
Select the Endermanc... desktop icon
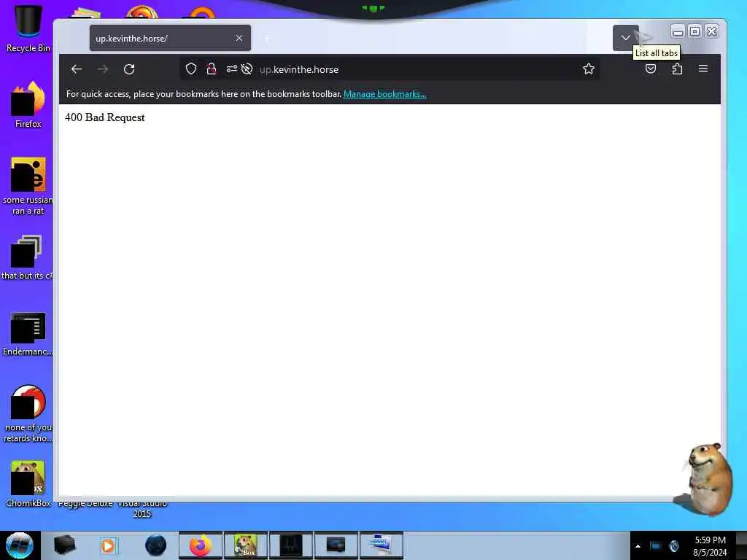click(x=28, y=333)
